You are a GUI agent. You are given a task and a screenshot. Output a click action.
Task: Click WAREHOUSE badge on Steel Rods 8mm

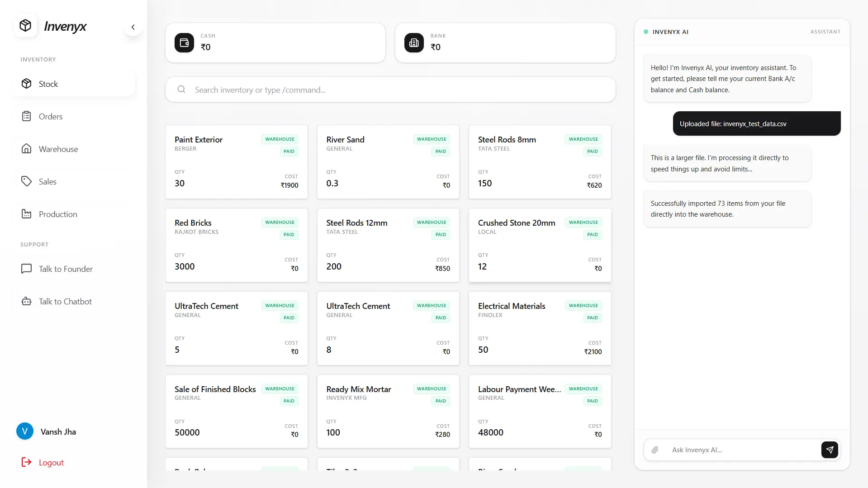[583, 139]
